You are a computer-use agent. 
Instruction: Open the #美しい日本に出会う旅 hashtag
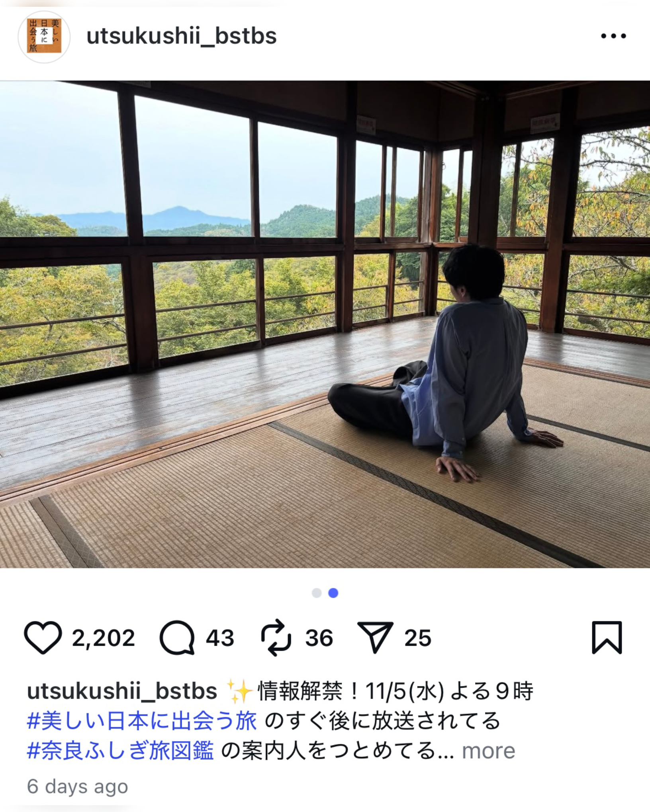[x=142, y=721]
